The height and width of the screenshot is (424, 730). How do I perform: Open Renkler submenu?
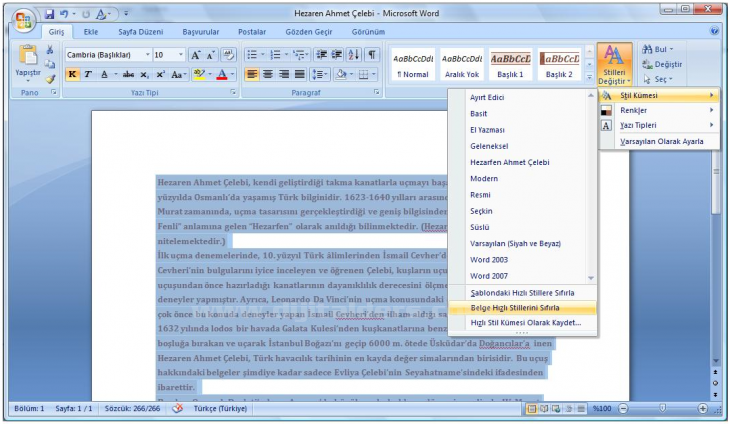tap(658, 110)
